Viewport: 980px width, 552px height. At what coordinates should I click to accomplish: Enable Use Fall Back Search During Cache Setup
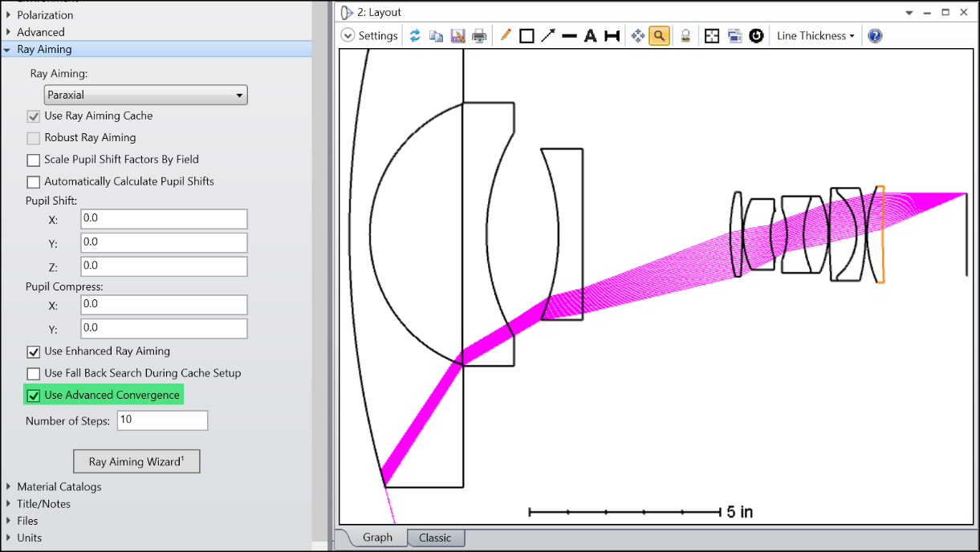[33, 373]
